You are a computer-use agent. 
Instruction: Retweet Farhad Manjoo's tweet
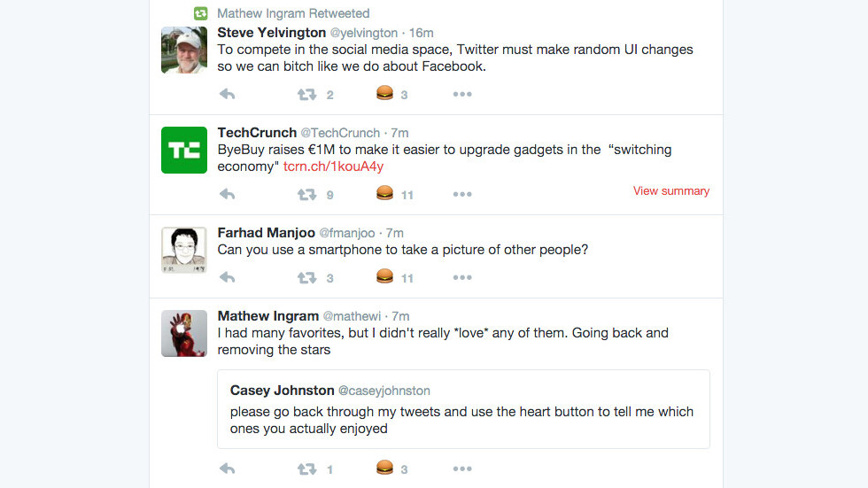[306, 277]
